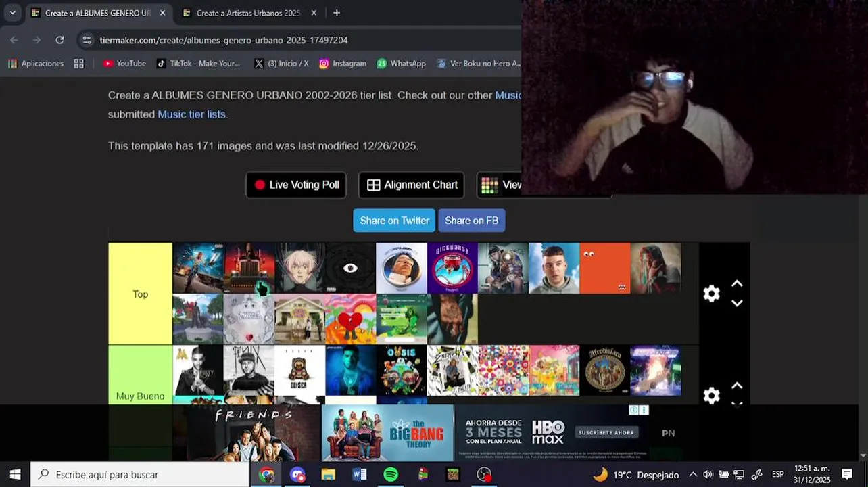Open the Windows Start menu
Image resolution: width=868 pixels, height=487 pixels.
(x=15, y=475)
